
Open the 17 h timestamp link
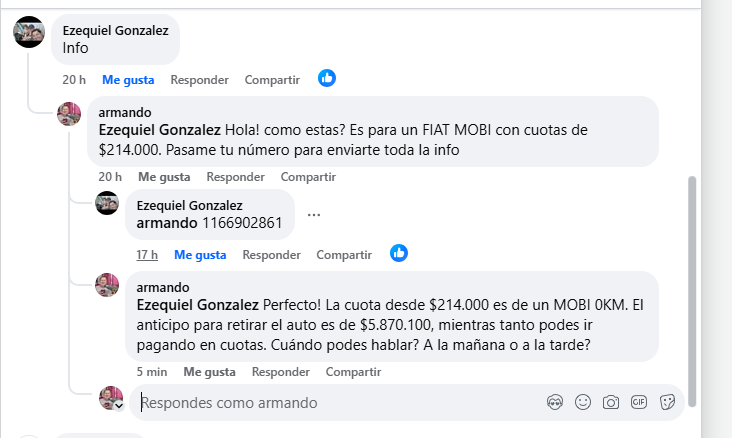pos(147,255)
